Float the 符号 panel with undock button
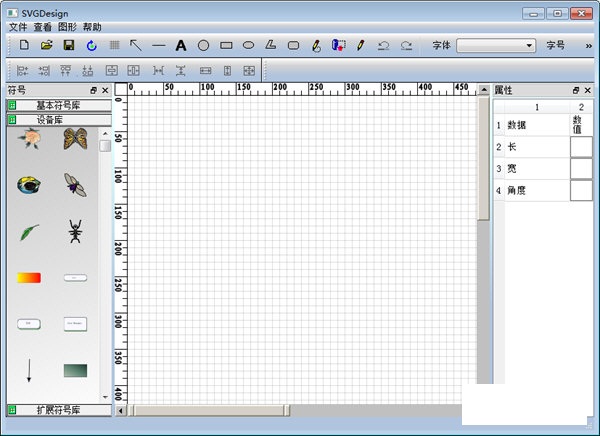This screenshot has height=436, width=600. pos(93,90)
